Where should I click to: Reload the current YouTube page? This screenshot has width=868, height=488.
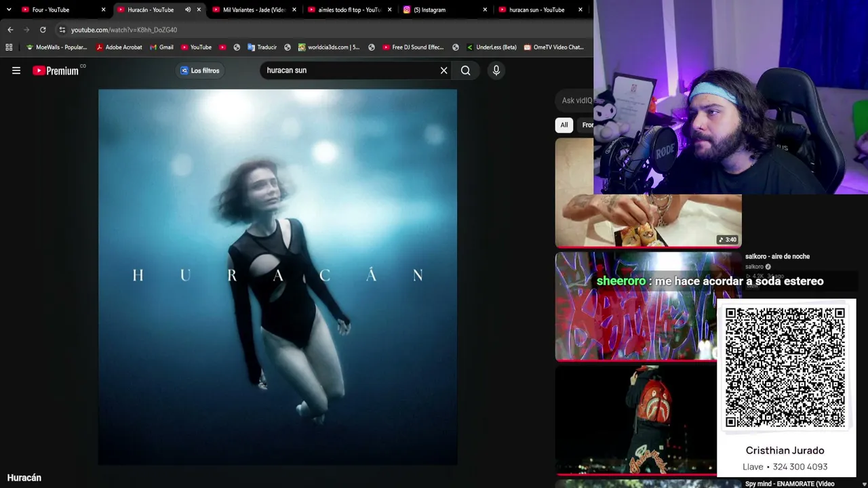click(43, 30)
